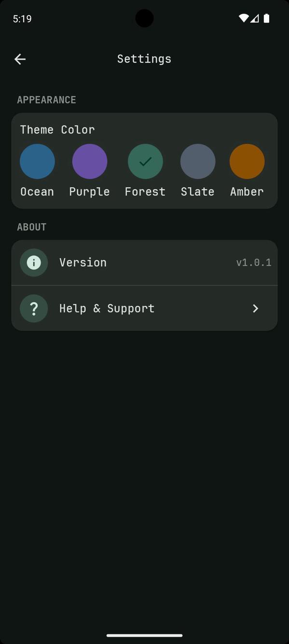Click the question mark Help & Support icon
The height and width of the screenshot is (644, 289).
click(33, 308)
